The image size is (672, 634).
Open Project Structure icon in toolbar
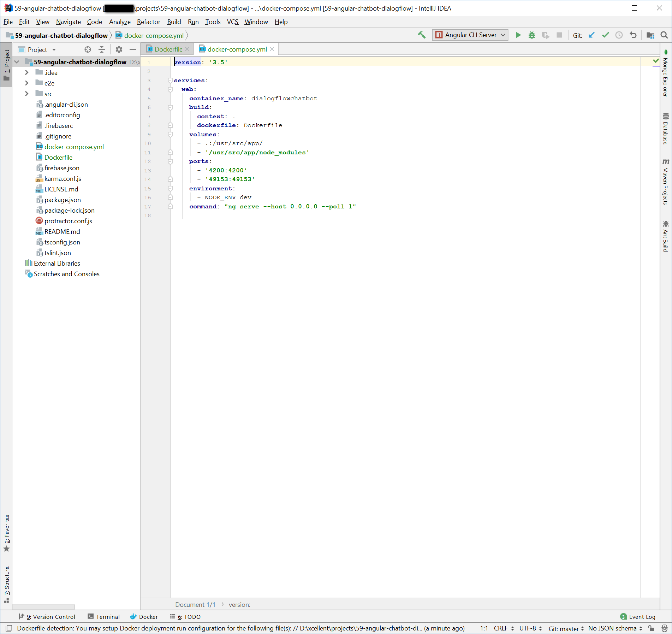click(x=650, y=35)
